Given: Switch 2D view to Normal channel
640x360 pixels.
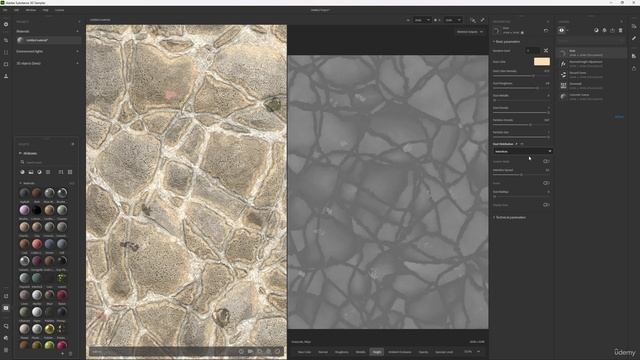Looking at the screenshot, I should click(323, 352).
